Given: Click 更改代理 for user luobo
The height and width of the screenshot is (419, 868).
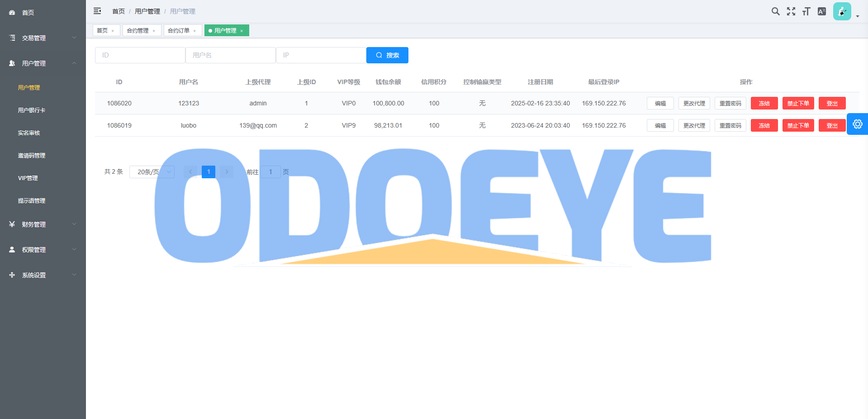Looking at the screenshot, I should point(694,125).
